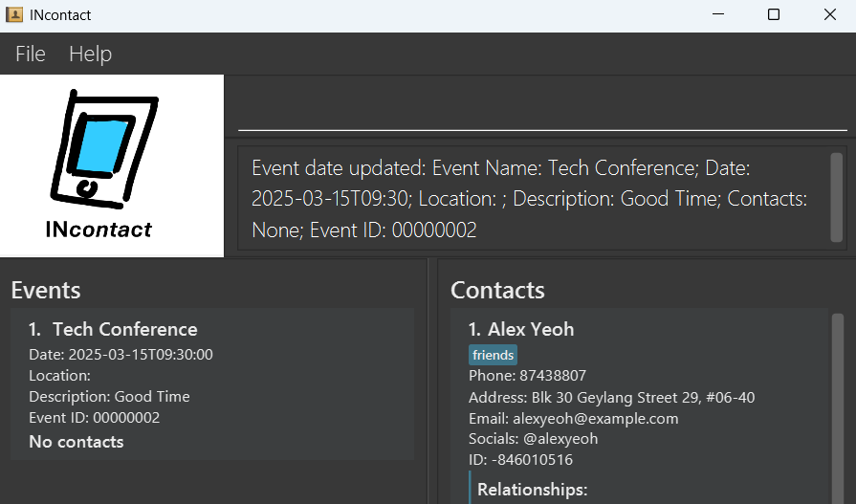Minimize the INcontact window
This screenshot has width=856, height=504.
[718, 14]
